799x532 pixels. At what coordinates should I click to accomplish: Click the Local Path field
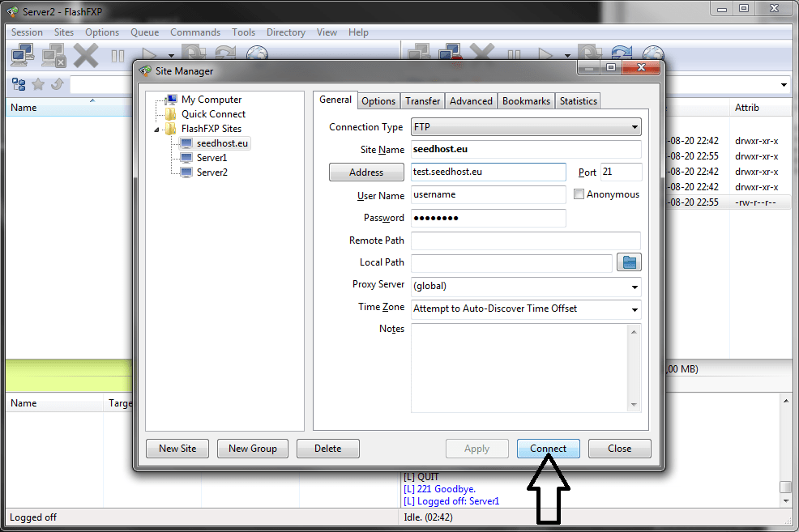[511, 262]
